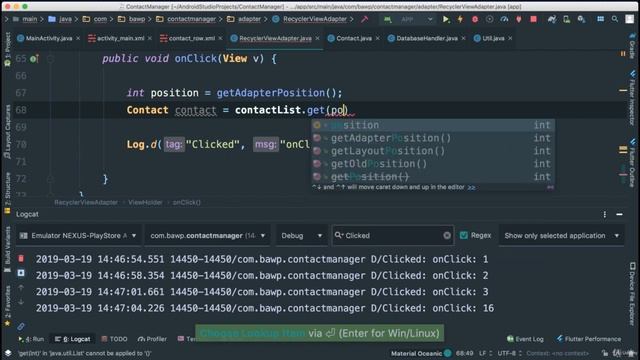
Task: Open the Structure side tool window
Action: 8,193
